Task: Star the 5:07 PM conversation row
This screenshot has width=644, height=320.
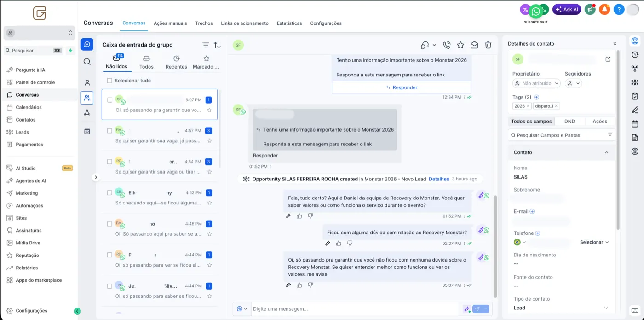Action: coord(209,110)
